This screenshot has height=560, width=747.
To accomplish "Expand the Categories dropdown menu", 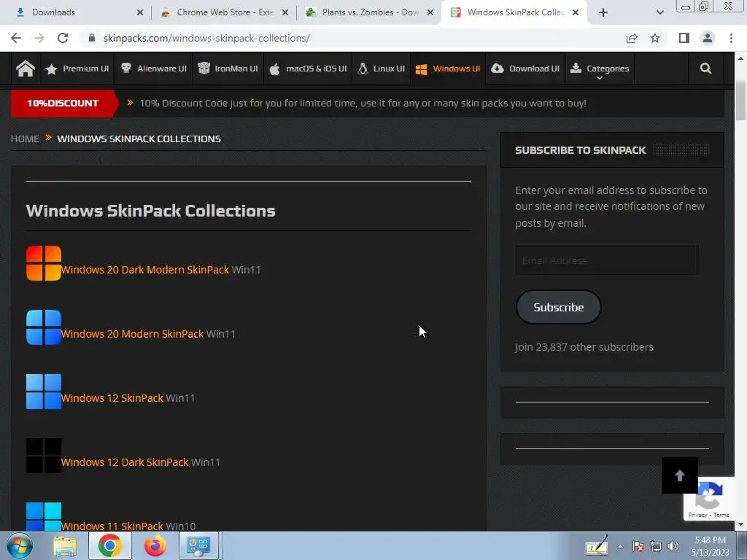I will click(x=600, y=69).
